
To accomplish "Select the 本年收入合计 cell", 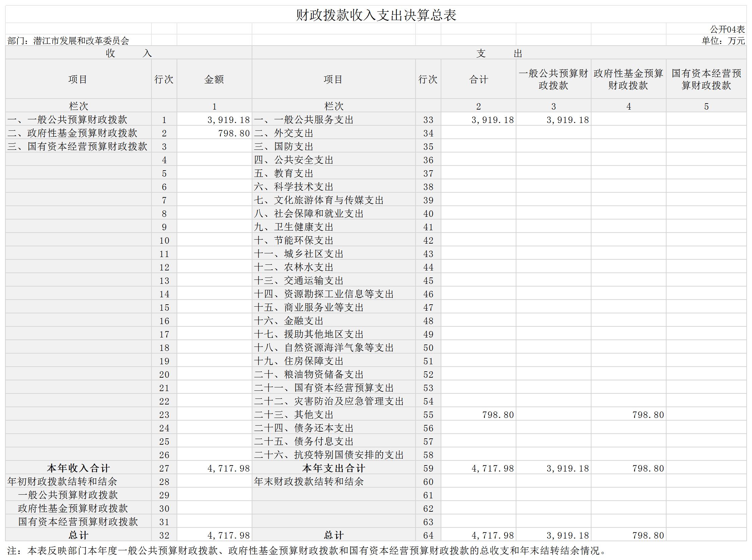I will tap(78, 468).
